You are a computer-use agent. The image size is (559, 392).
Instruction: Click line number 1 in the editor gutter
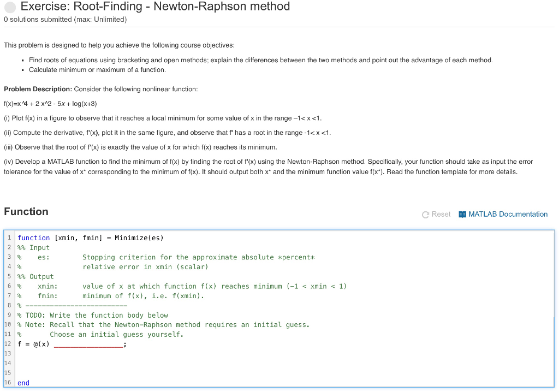pyautogui.click(x=9, y=238)
